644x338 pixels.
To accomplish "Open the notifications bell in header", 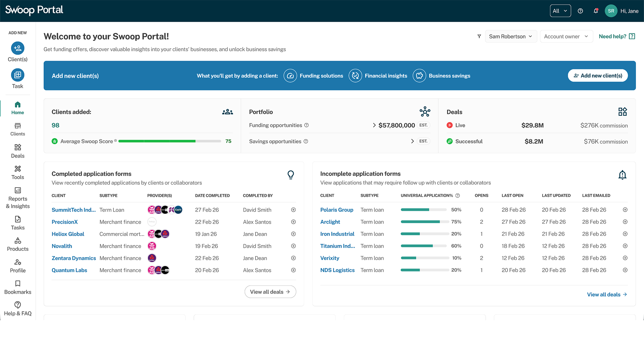I will 596,11.
